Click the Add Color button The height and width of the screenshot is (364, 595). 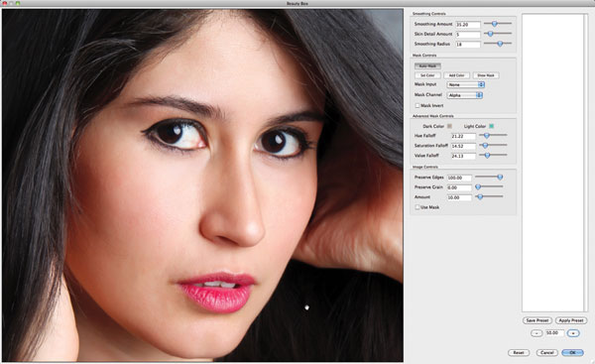coord(456,75)
